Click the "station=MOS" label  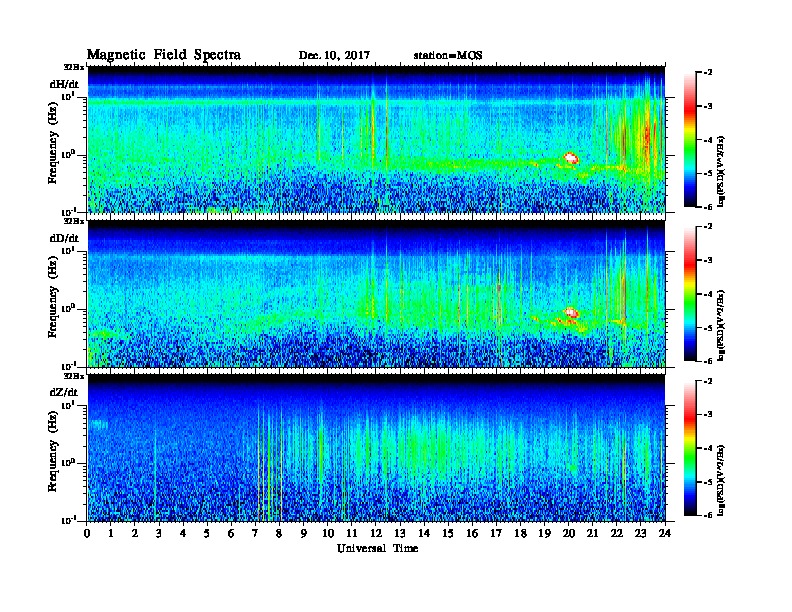[448, 56]
